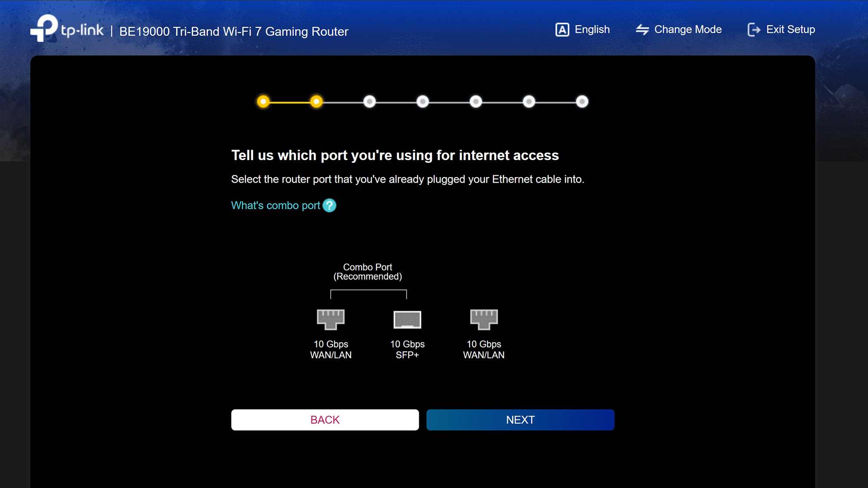The image size is (868, 488).
Task: Open the English language selector
Action: click(x=582, y=29)
